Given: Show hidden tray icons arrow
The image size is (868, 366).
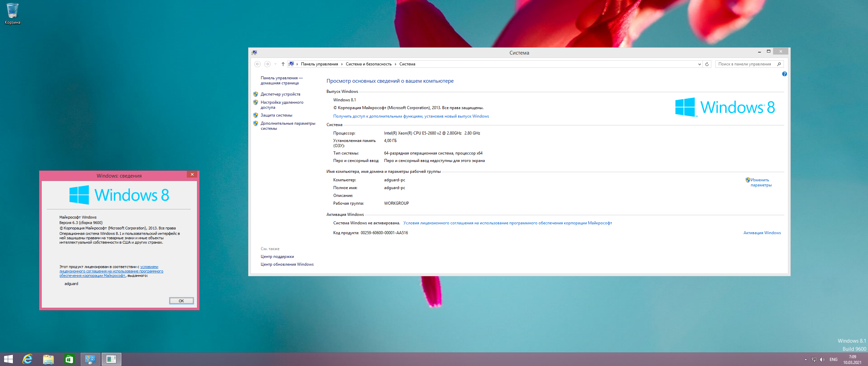Looking at the screenshot, I should (x=806, y=360).
